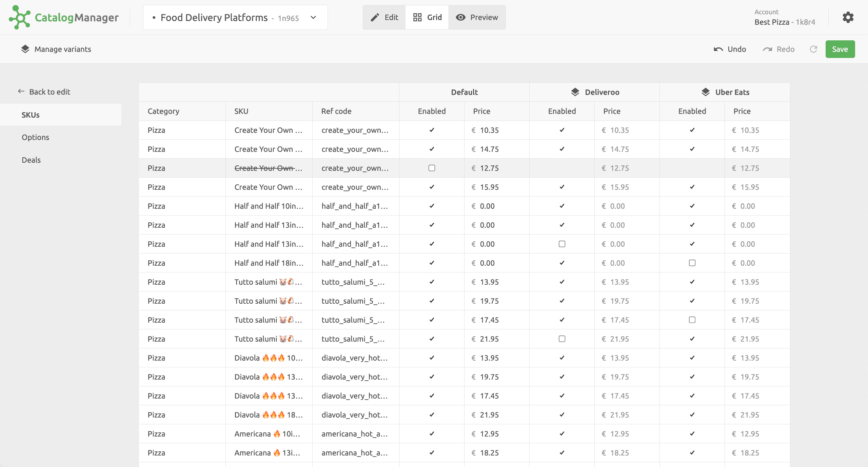Uncheck Uber Eats enabled for Diavola 13.95 row

[x=692, y=358]
